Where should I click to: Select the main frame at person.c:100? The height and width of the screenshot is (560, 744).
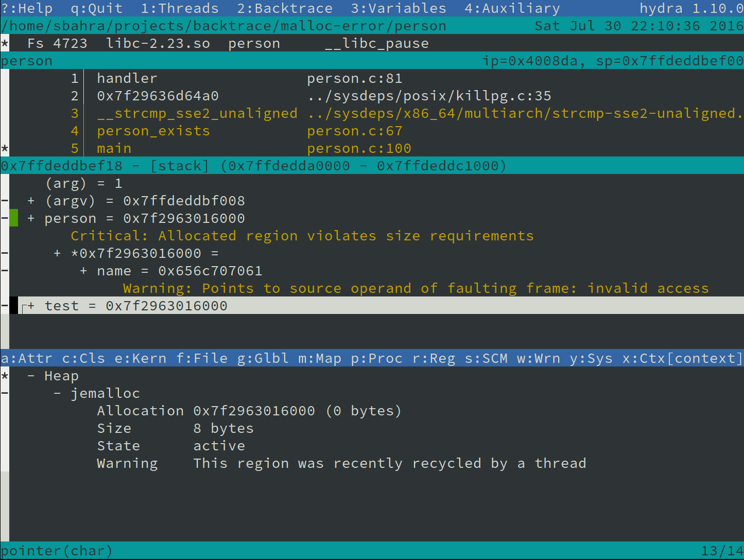click(x=114, y=148)
